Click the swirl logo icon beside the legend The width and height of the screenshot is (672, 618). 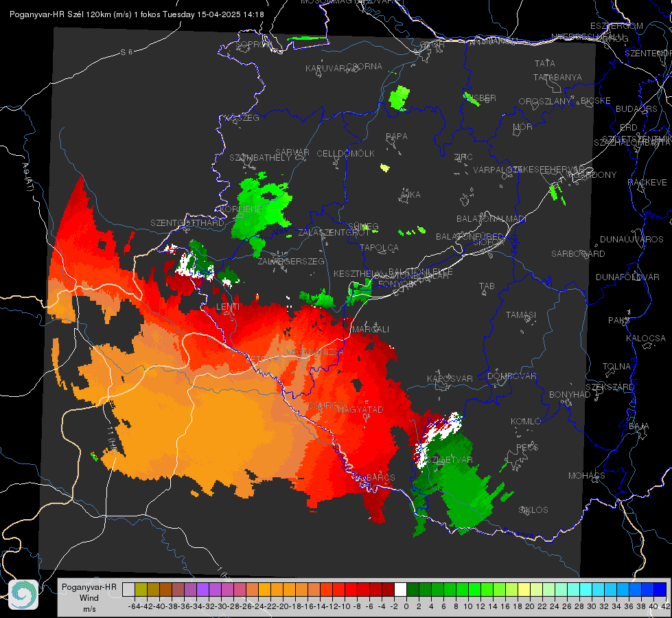[x=23, y=595]
